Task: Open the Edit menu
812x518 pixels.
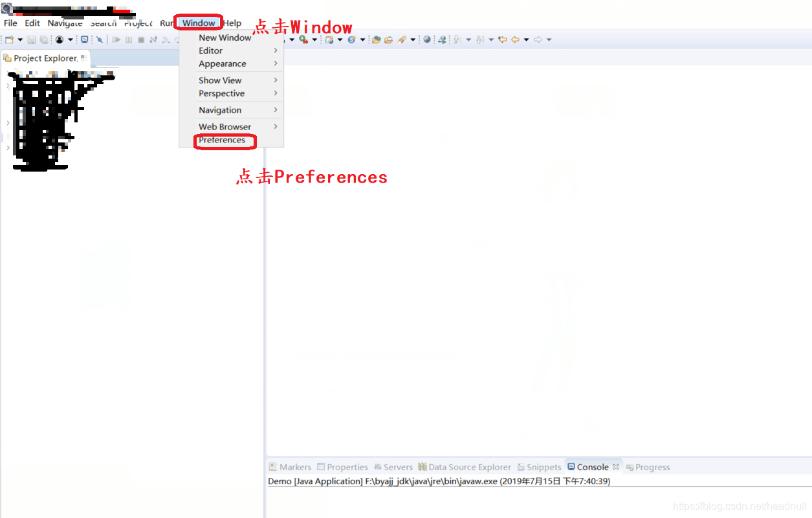Action: (32, 23)
